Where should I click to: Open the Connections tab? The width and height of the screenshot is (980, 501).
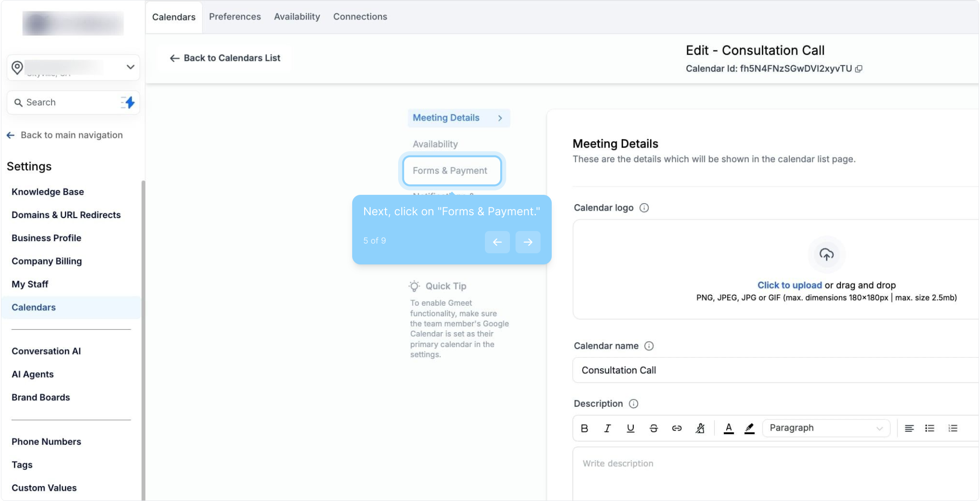point(360,17)
